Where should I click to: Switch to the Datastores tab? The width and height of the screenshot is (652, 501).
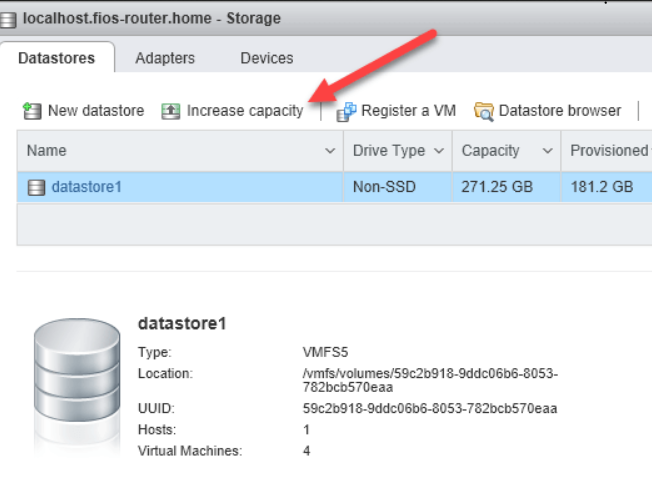coord(57,58)
